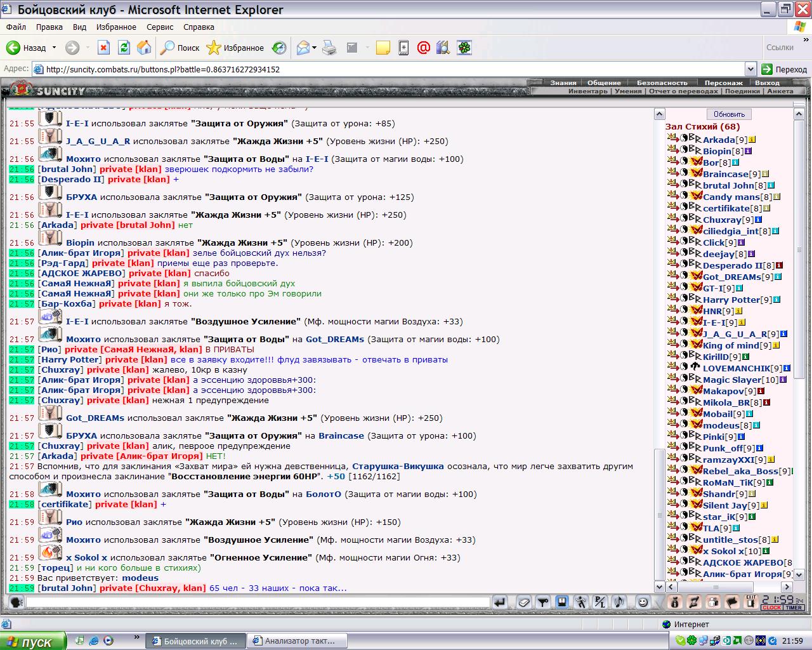Open the Инвентарь link in game header
This screenshot has width=812, height=650.
click(588, 91)
